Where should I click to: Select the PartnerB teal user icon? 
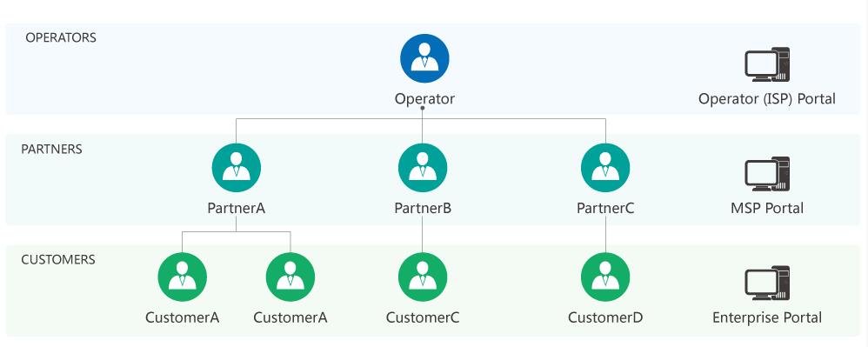pyautogui.click(x=423, y=168)
